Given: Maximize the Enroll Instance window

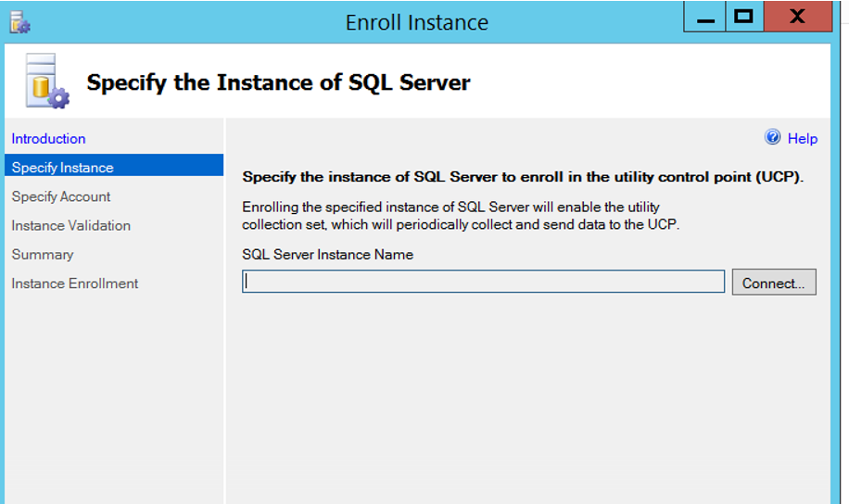Looking at the screenshot, I should [744, 17].
